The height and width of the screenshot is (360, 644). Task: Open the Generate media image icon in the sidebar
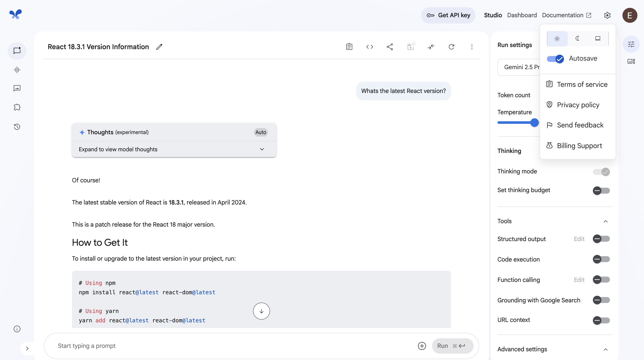[x=17, y=88]
